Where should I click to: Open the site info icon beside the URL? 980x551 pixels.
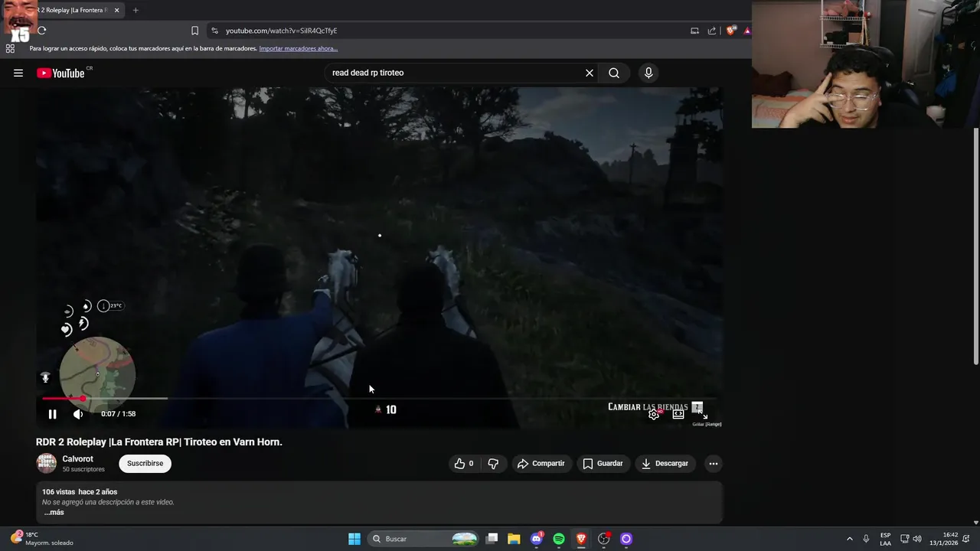click(x=214, y=31)
